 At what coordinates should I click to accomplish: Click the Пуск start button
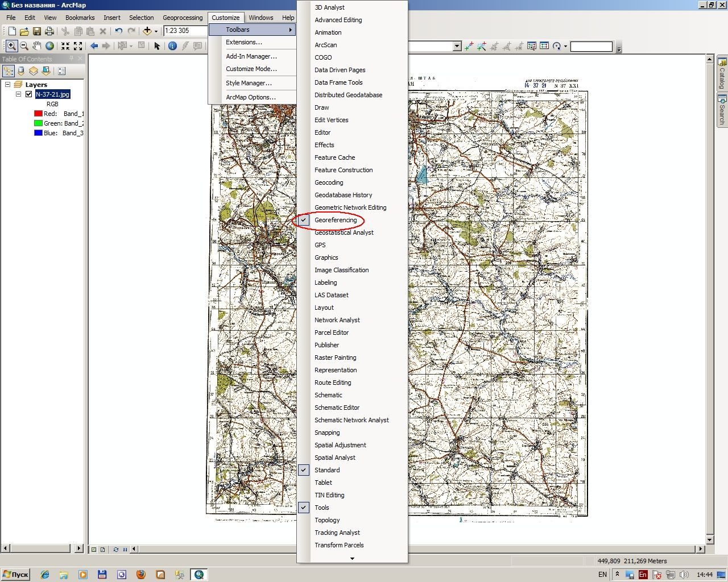tap(15, 574)
